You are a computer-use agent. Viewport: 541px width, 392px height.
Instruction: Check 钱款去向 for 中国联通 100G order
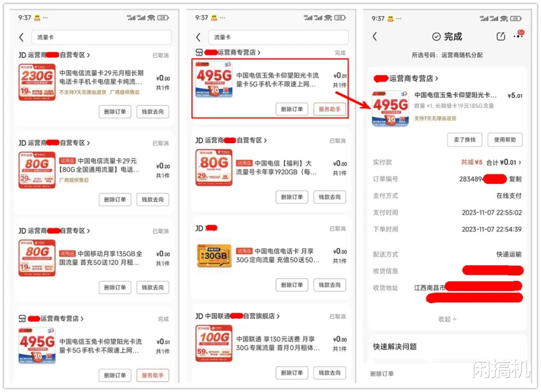point(330,372)
